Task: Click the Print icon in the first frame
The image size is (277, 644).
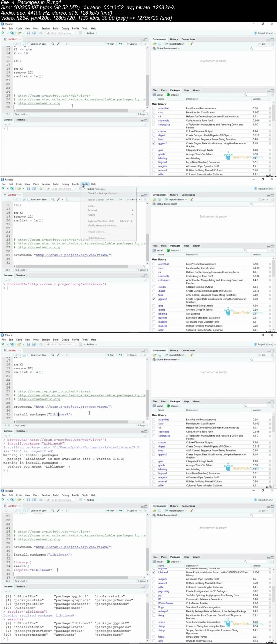Action: click(x=41, y=33)
